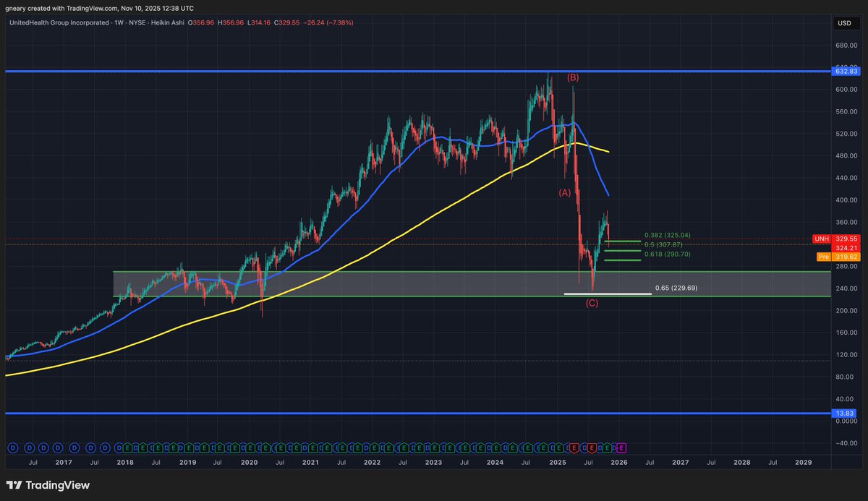Click 680.00 on the price axis
868x501 pixels.
(846, 45)
